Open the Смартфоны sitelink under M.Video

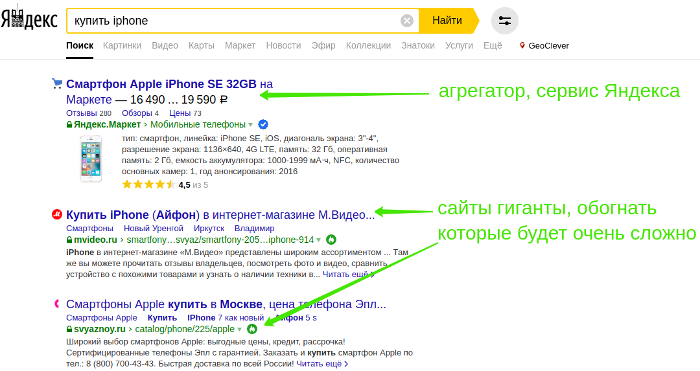point(89,228)
